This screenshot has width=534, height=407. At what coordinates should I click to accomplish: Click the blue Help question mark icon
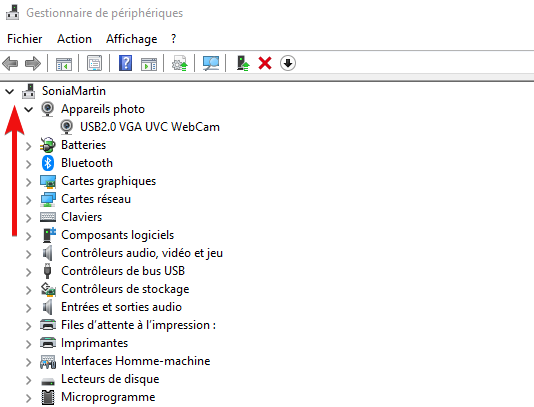coord(125,63)
